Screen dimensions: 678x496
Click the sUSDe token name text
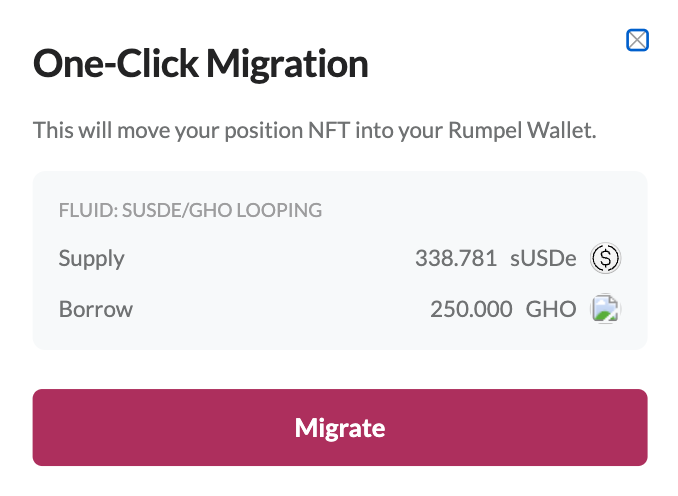543,258
